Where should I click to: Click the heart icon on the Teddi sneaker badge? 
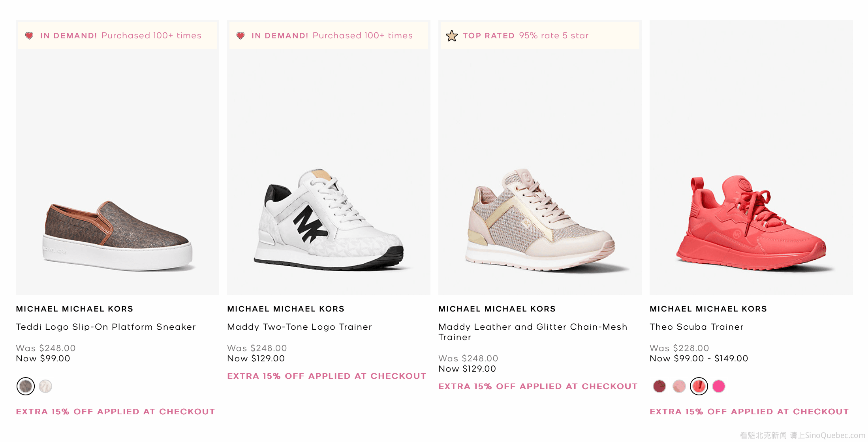coord(29,36)
